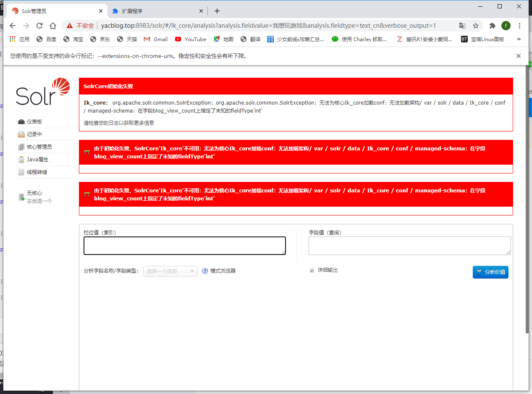Close the Solr管理员 tab
Screen dimensions: 532x394
click(x=101, y=11)
